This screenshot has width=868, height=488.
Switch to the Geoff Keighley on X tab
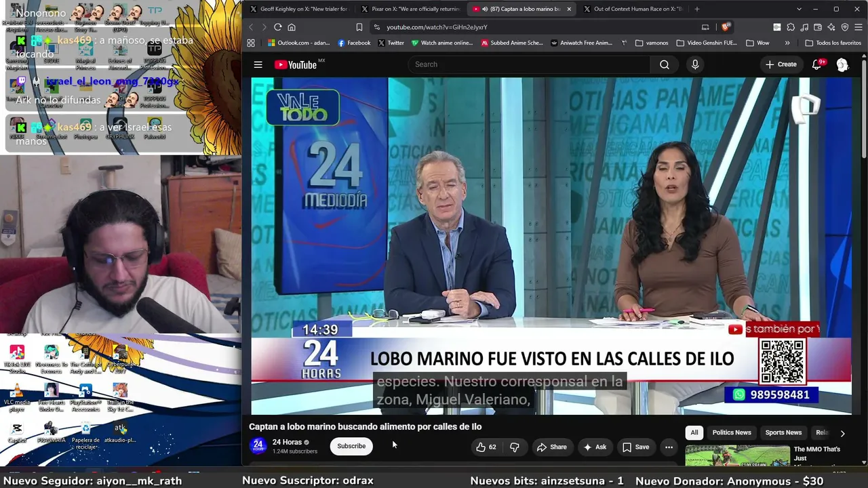click(x=298, y=9)
